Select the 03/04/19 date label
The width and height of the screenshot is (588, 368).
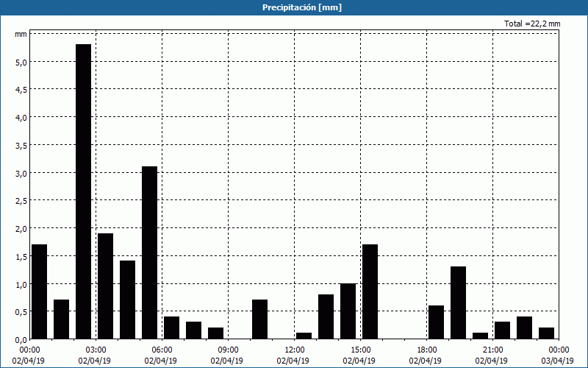coord(557,361)
